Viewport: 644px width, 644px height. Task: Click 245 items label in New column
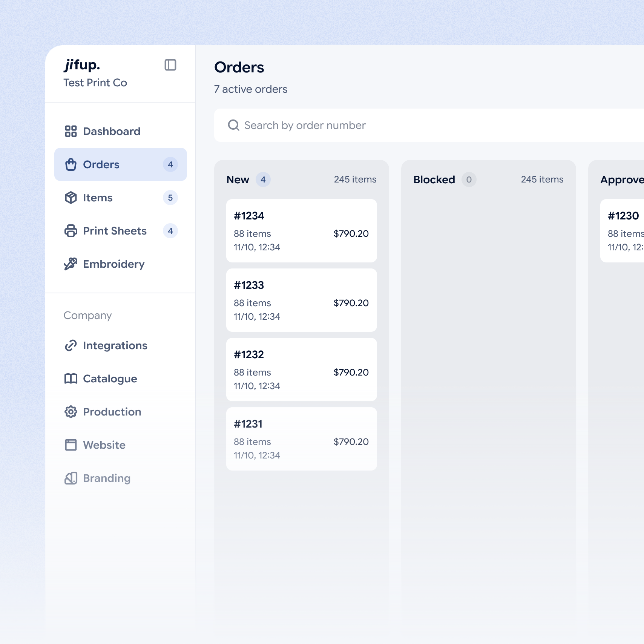pos(355,179)
